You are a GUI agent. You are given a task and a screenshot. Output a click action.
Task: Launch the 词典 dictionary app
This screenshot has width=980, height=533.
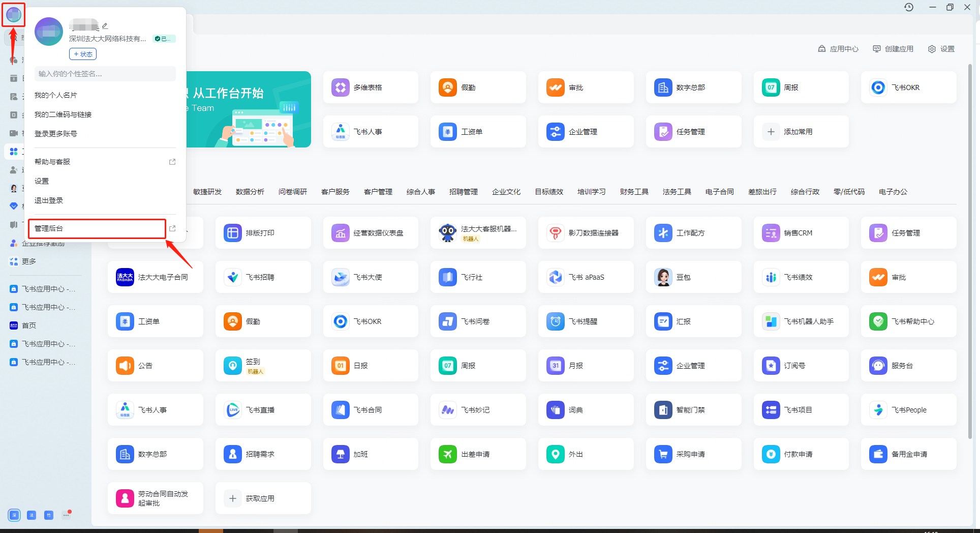click(586, 410)
